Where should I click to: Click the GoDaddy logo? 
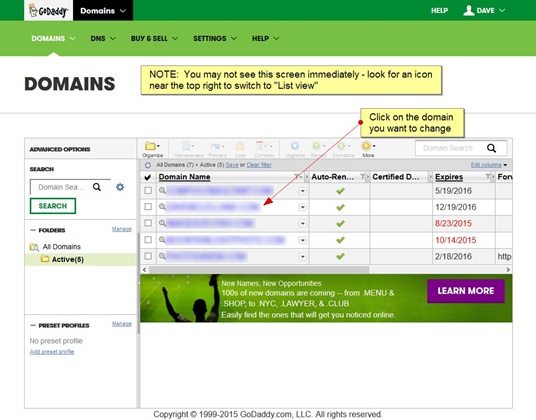[48, 11]
